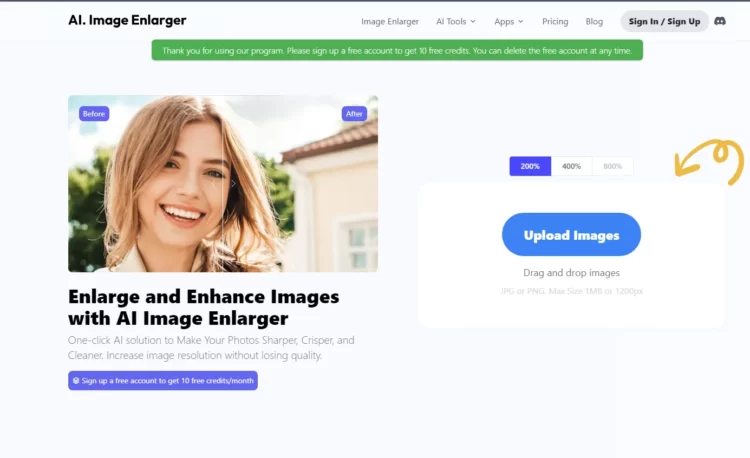This screenshot has height=458, width=750.
Task: Select the 400% enlargement option
Action: tap(571, 166)
